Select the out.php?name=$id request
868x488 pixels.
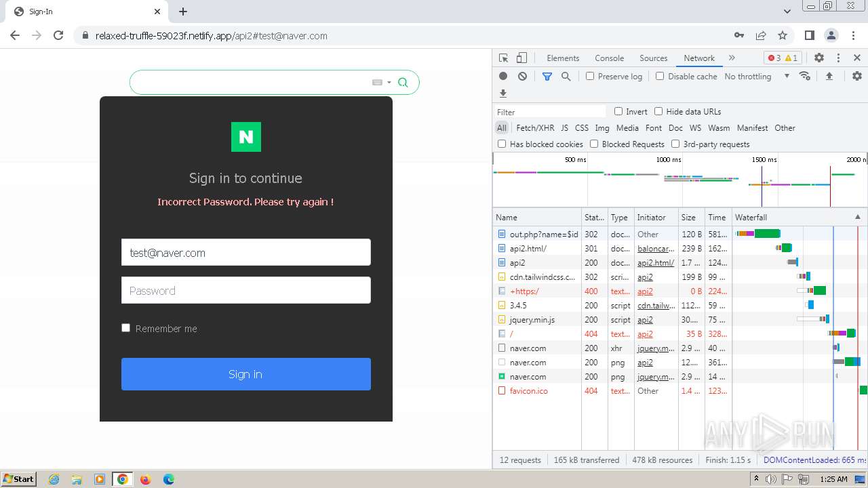[680, 235]
